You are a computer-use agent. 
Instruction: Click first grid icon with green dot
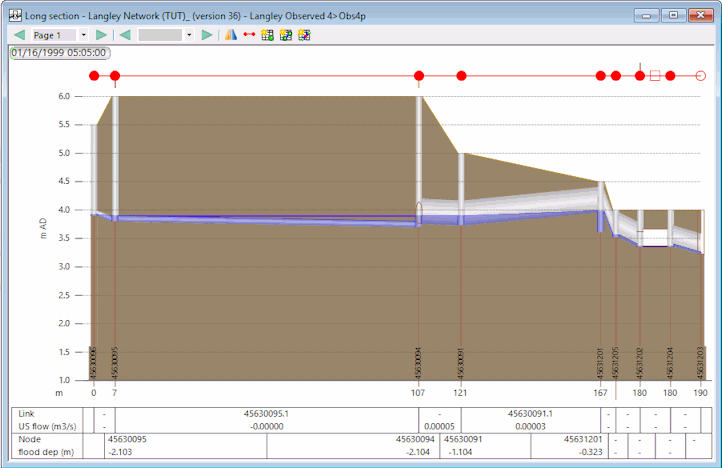click(268, 35)
